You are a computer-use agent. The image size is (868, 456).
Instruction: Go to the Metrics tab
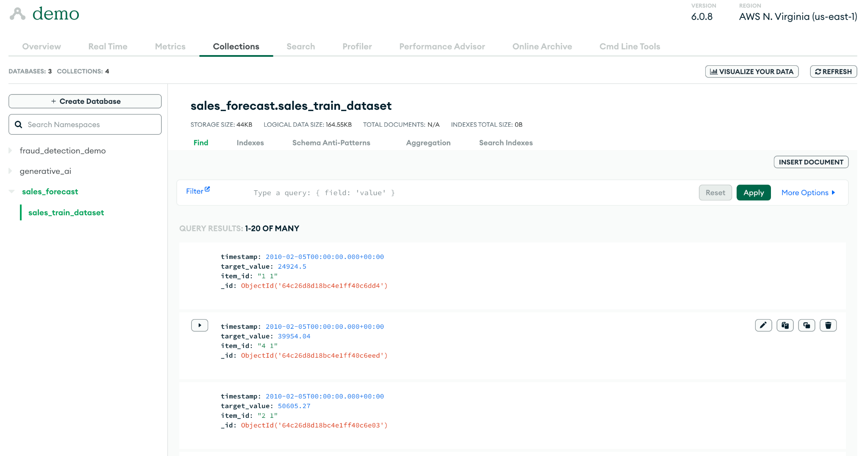click(x=170, y=47)
